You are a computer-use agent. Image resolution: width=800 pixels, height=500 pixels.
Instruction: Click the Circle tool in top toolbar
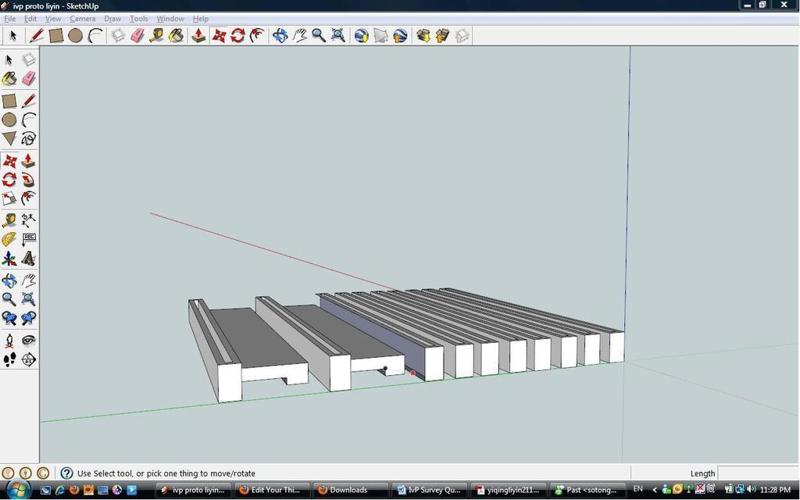pyautogui.click(x=76, y=36)
